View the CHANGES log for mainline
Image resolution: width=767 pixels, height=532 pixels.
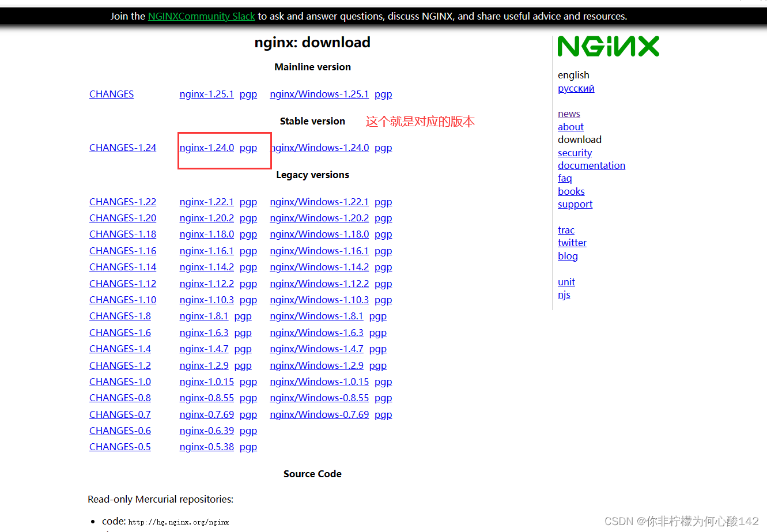coord(111,94)
